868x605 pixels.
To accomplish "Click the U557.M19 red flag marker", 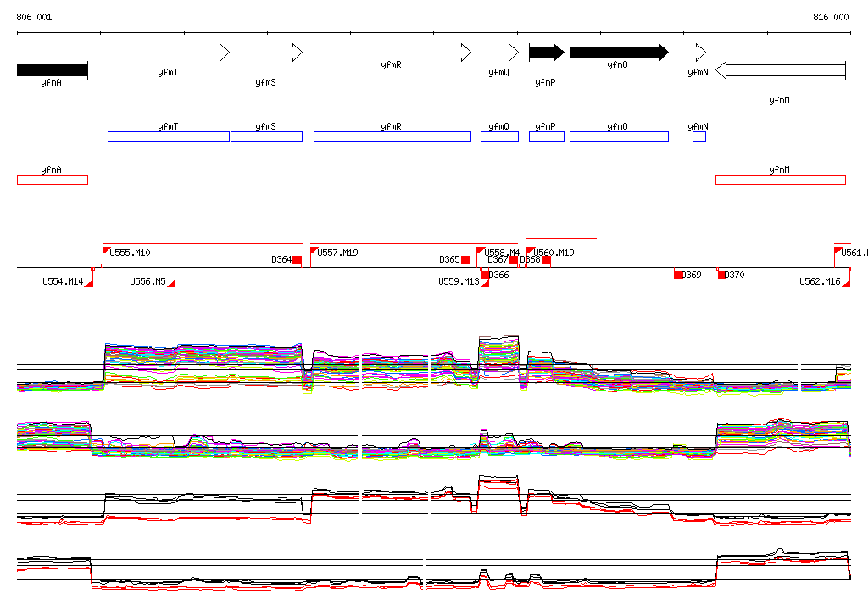I will tap(314, 252).
